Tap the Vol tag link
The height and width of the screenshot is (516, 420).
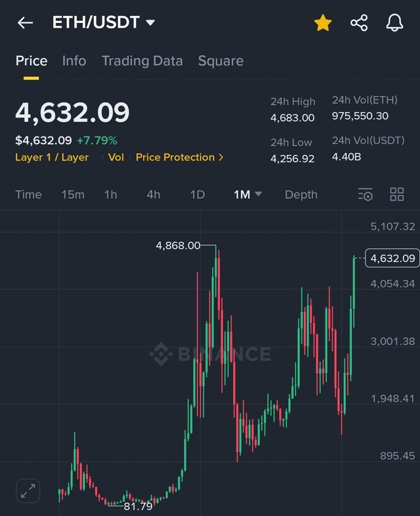pyautogui.click(x=116, y=158)
